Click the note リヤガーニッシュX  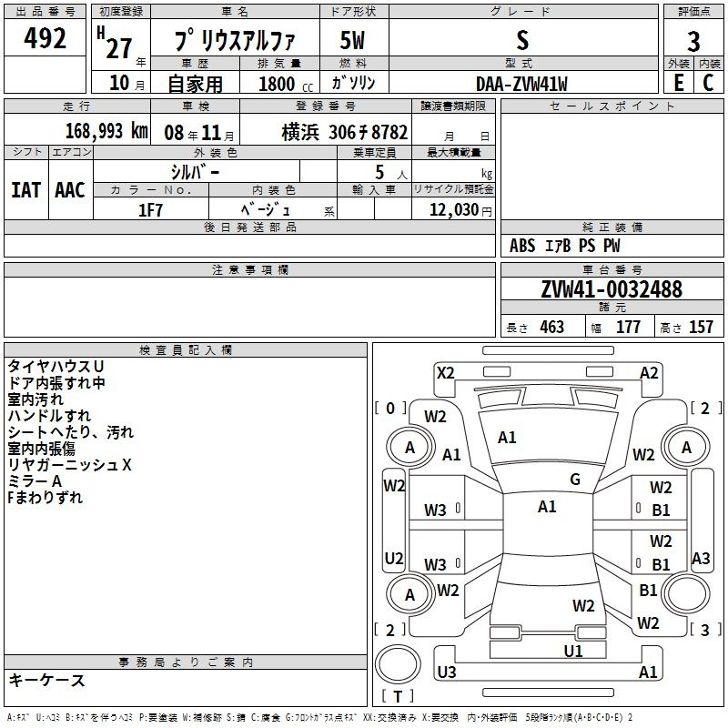click(x=70, y=465)
